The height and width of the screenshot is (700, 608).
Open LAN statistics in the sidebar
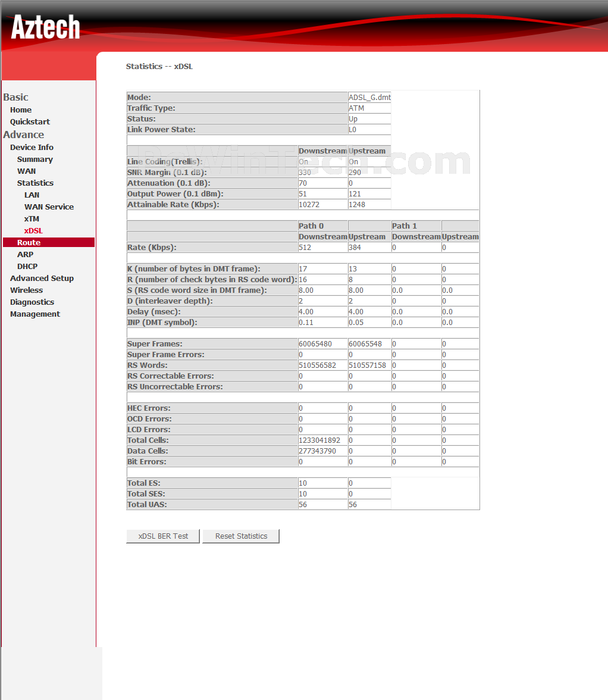tap(32, 195)
